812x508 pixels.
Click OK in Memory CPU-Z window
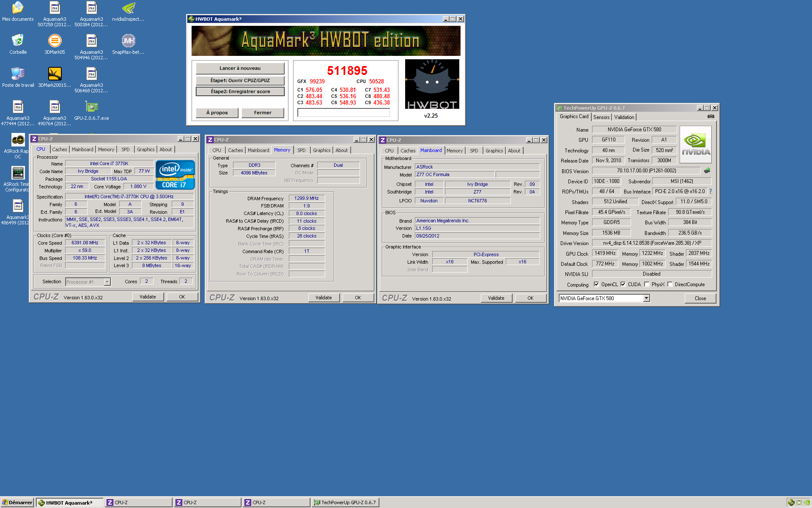358,298
